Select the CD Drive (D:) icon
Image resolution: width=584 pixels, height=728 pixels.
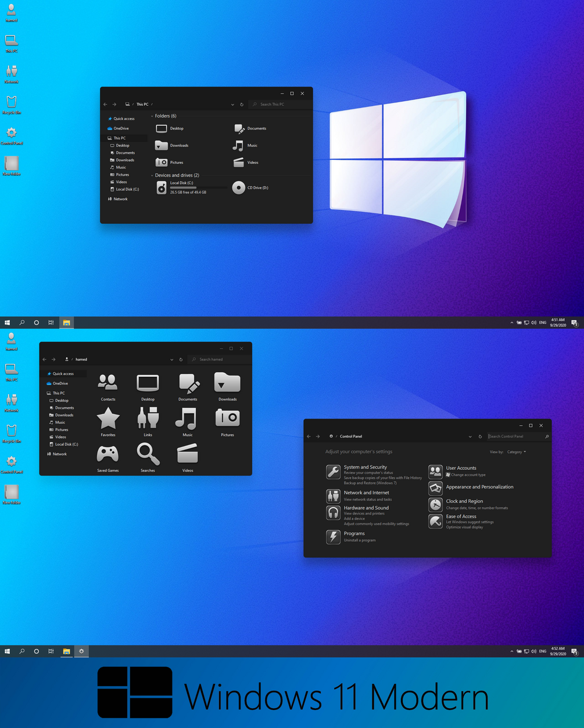click(250, 187)
